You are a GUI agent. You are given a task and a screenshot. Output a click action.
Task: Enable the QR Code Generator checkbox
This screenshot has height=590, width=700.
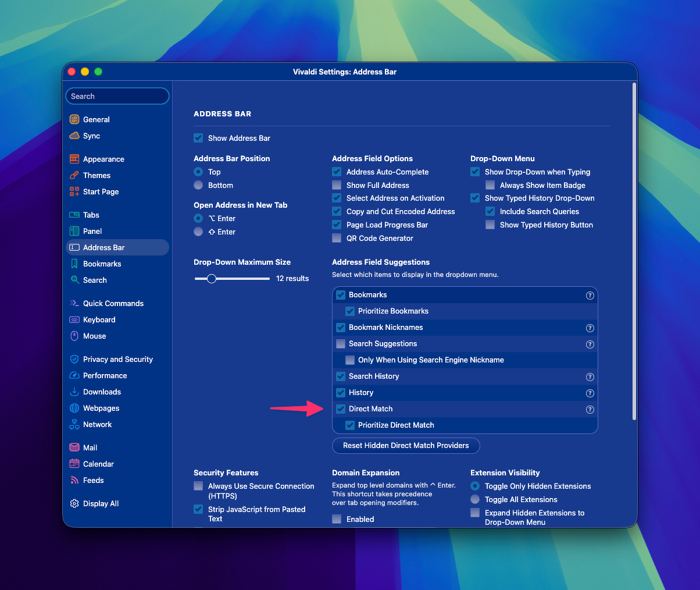(x=337, y=238)
